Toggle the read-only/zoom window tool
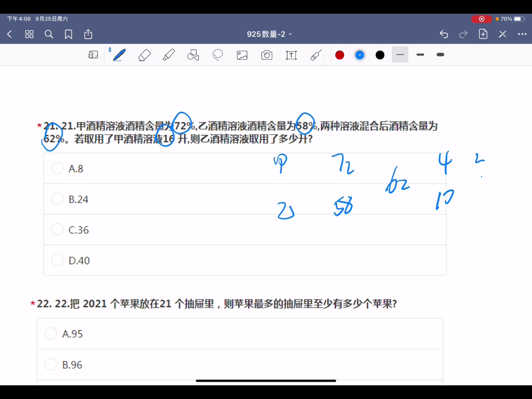Screen dimensions: 532x399 (93, 55)
